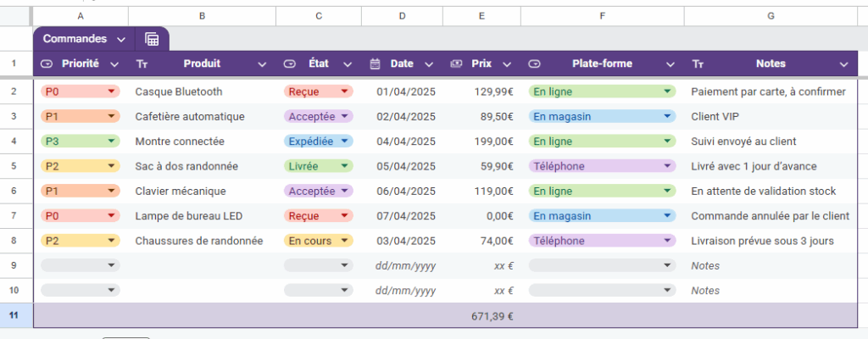Open Téléphone platform chip for Sac à dos randonnée
The height and width of the screenshot is (339, 868).
click(603, 166)
